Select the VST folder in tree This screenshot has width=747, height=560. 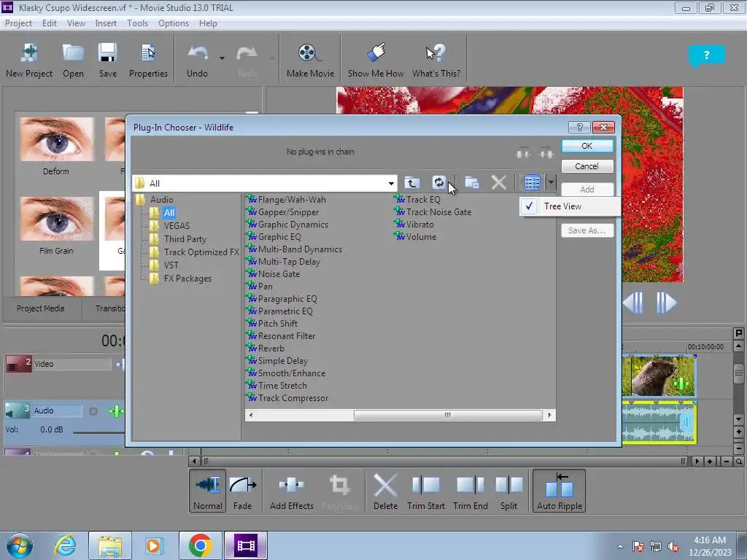click(171, 265)
